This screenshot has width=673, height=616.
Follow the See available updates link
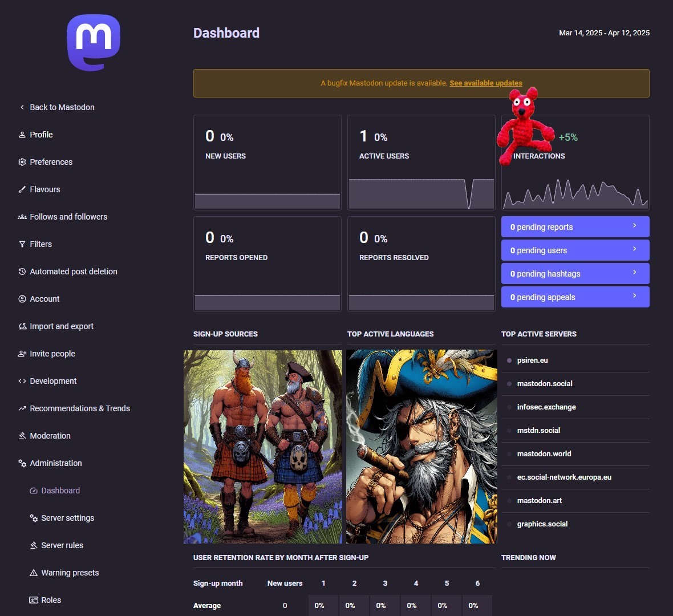[485, 83]
